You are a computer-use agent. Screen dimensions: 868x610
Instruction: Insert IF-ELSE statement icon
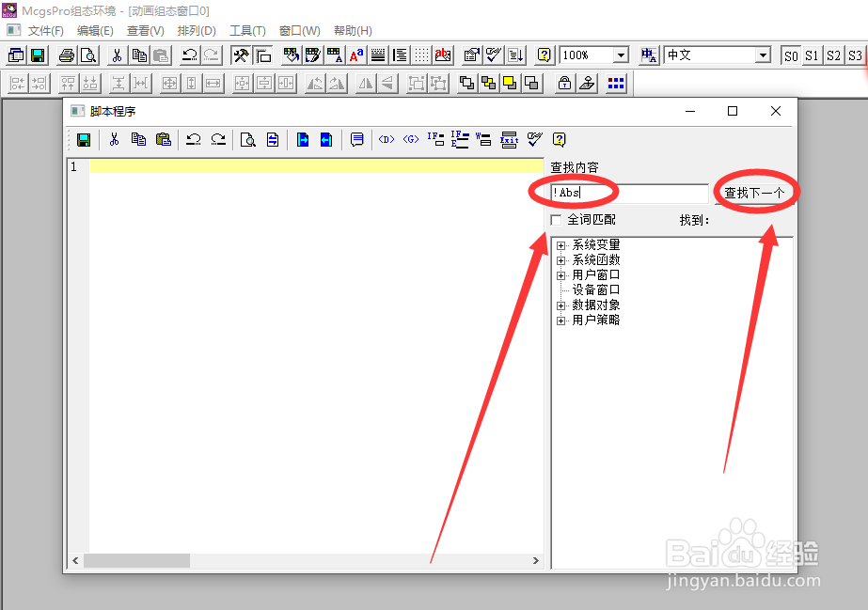(460, 139)
